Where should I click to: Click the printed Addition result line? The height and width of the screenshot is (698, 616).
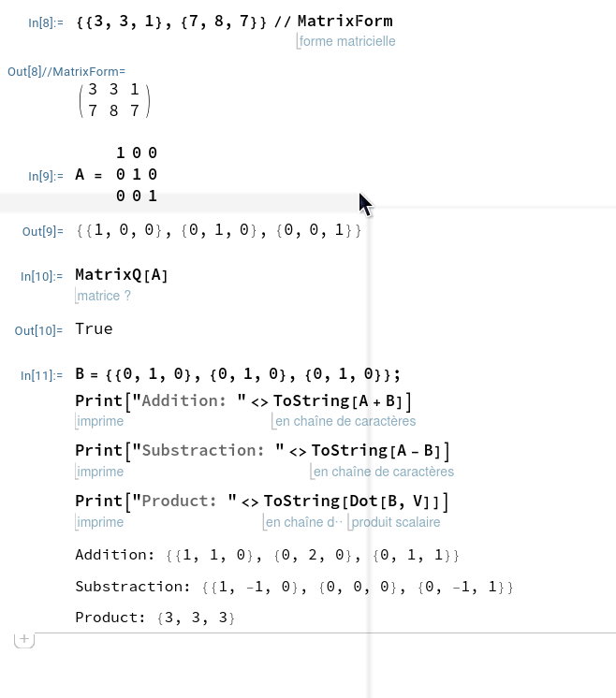tap(267, 555)
